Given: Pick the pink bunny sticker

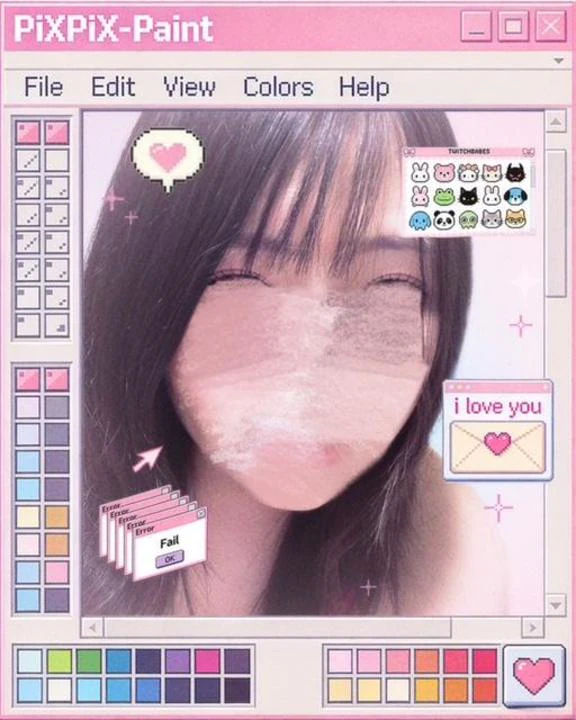Looking at the screenshot, I should pyautogui.click(x=420, y=197).
